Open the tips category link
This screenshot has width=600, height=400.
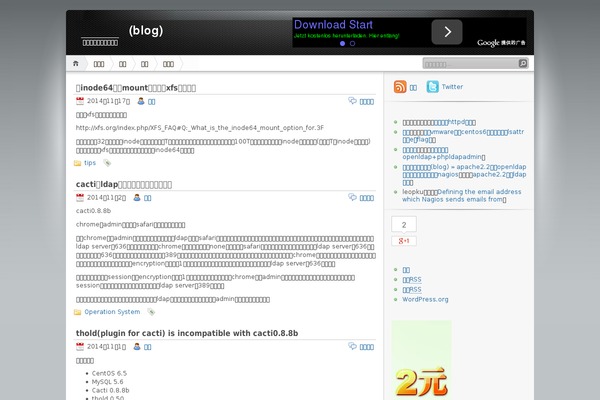(90, 163)
